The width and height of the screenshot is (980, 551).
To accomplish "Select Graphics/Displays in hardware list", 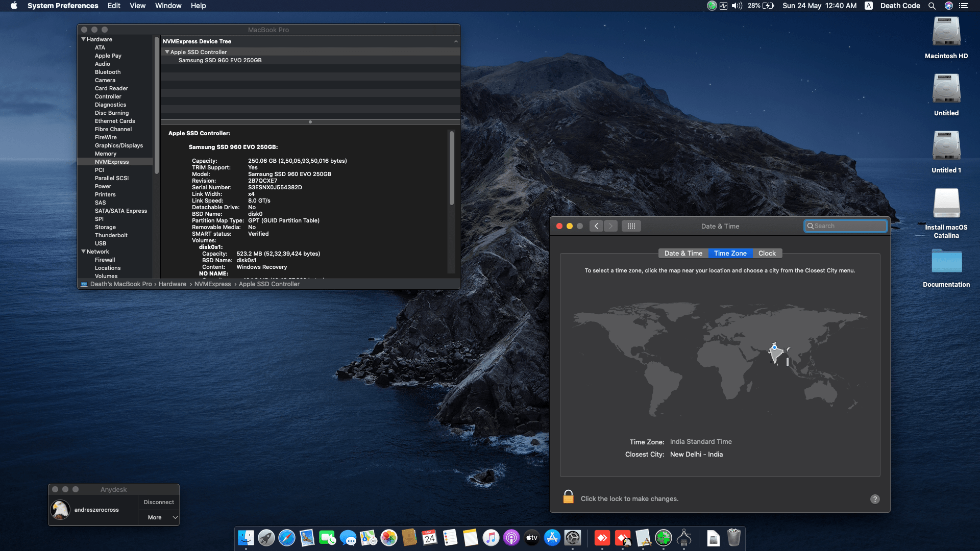I will (x=118, y=145).
